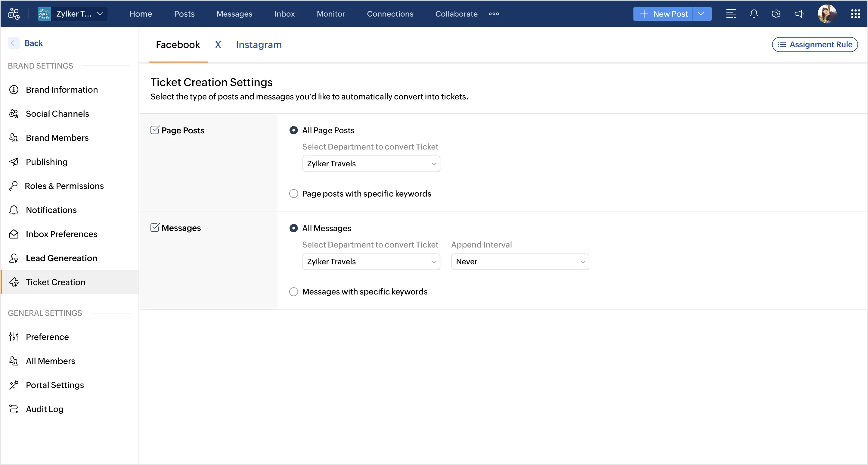Click the Audit Log icon
The width and height of the screenshot is (868, 465).
pos(14,409)
